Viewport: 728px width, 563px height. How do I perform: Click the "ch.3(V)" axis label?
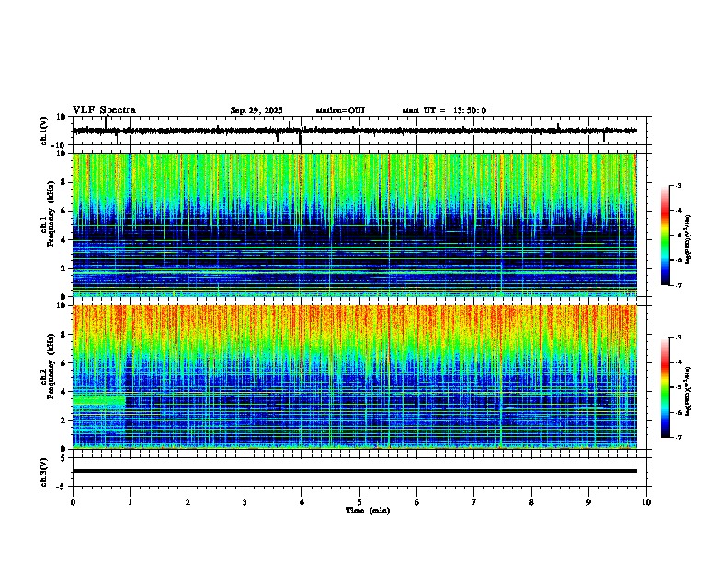tap(44, 473)
